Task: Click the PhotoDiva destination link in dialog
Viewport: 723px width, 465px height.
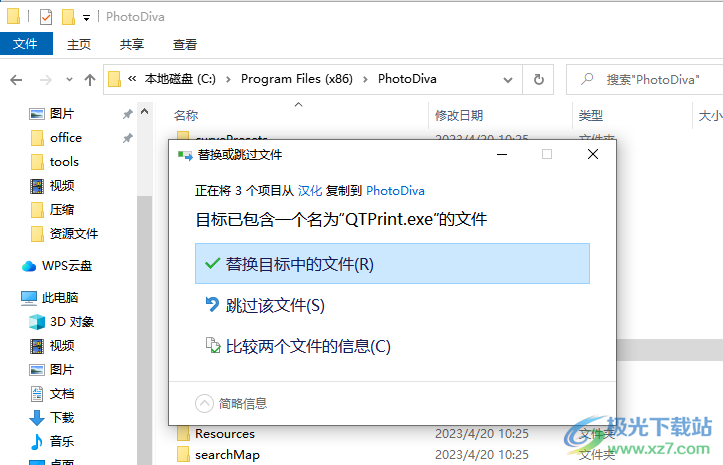Action: pos(395,191)
